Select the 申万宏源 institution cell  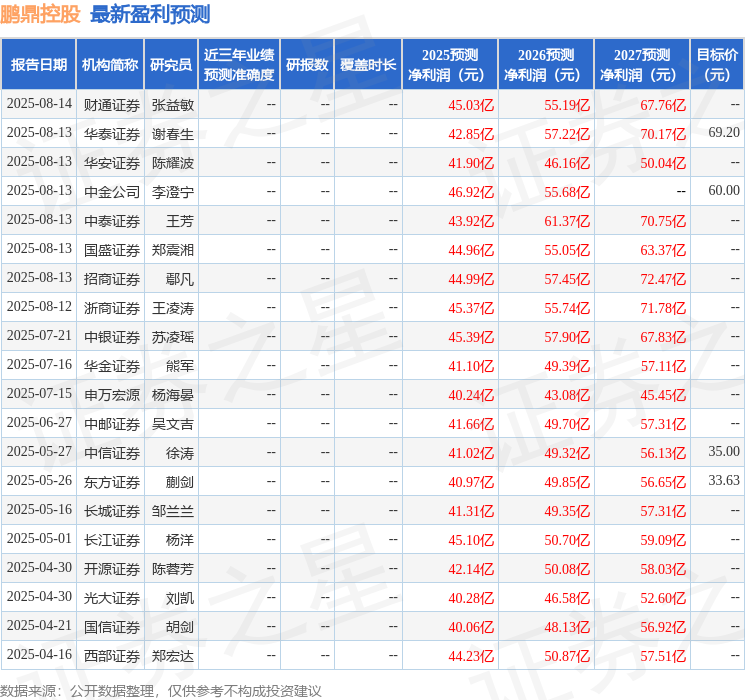point(112,395)
